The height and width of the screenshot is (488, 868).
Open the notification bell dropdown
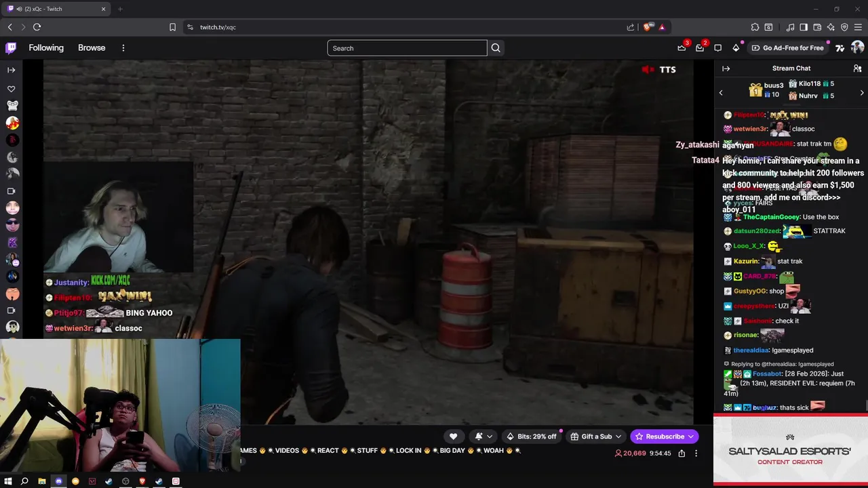[x=484, y=436]
